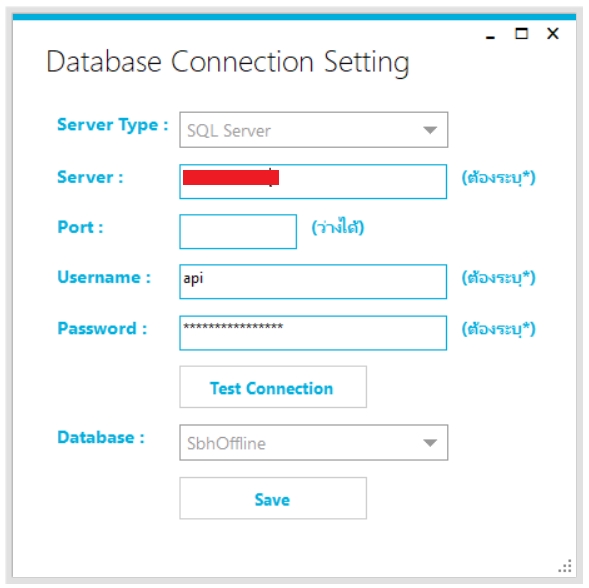Minimize the Database Connection Setting window
Viewport: 589px width, 588px height.
click(x=490, y=37)
